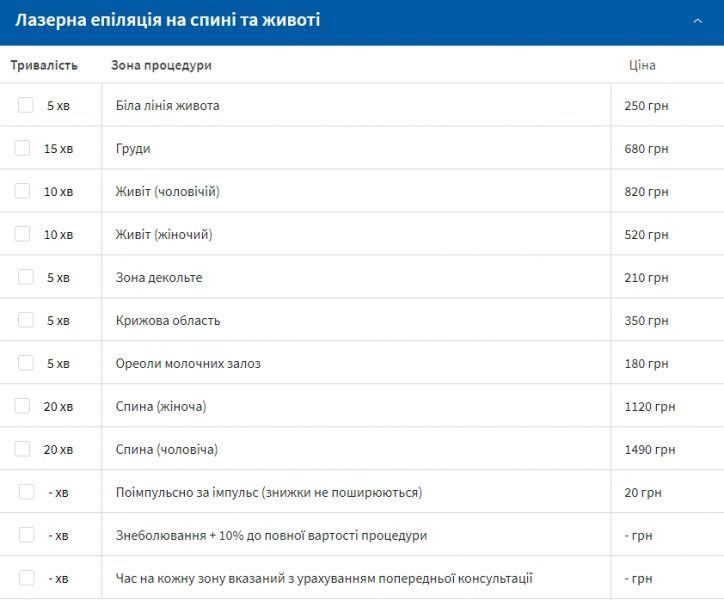This screenshot has width=724, height=600.
Task: Click the Зона процедури column header
Action: pyautogui.click(x=161, y=65)
